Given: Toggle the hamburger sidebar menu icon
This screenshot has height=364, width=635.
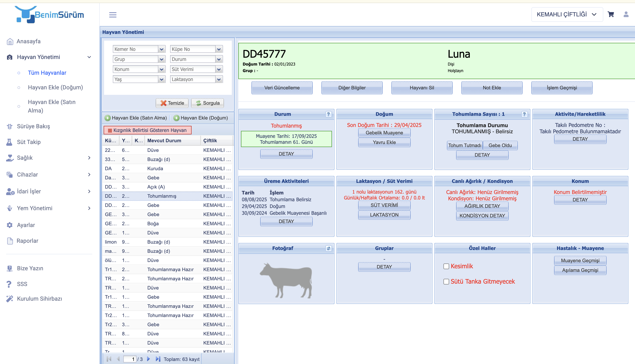Looking at the screenshot, I should tap(113, 15).
